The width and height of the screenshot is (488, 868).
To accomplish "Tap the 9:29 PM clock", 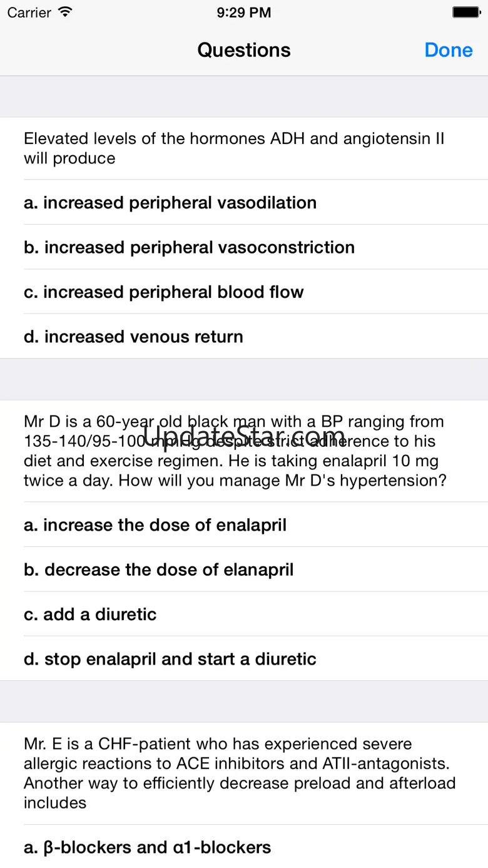I will 244,12.
